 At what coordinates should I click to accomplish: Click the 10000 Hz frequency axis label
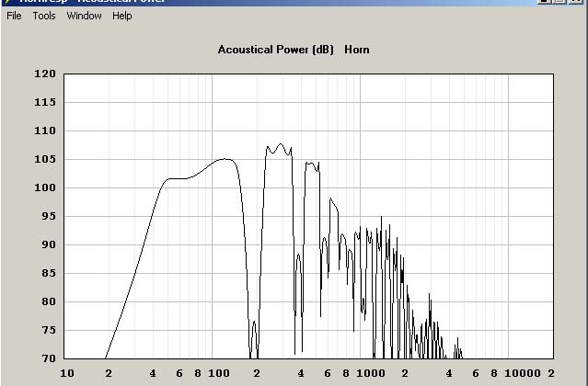click(523, 373)
